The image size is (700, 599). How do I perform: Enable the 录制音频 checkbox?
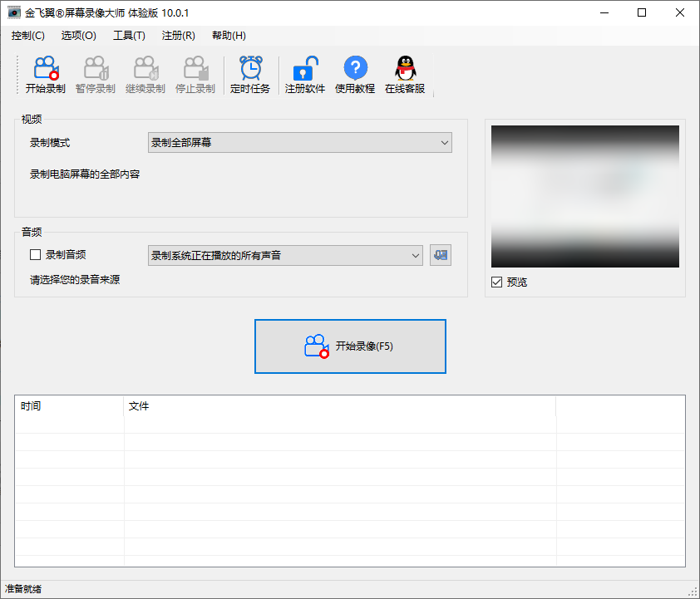[35, 255]
